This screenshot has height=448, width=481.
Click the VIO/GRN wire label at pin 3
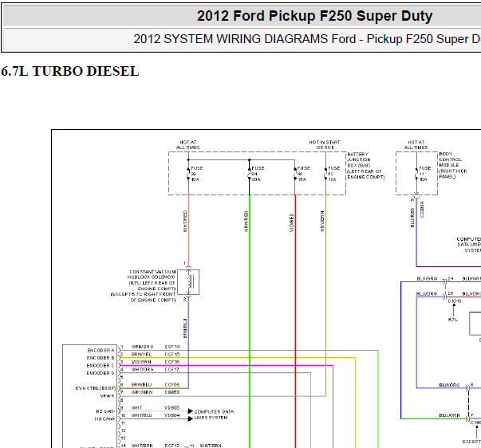click(141, 362)
